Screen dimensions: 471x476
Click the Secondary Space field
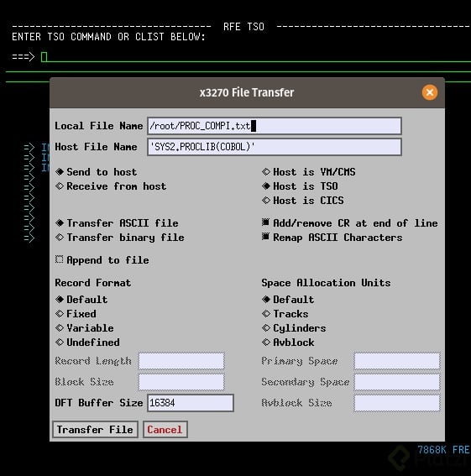(397, 382)
